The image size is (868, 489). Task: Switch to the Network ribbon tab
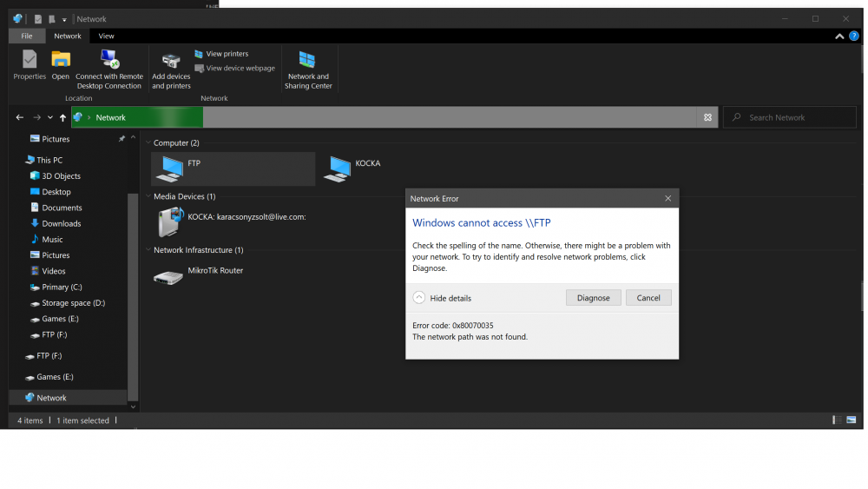[68, 36]
